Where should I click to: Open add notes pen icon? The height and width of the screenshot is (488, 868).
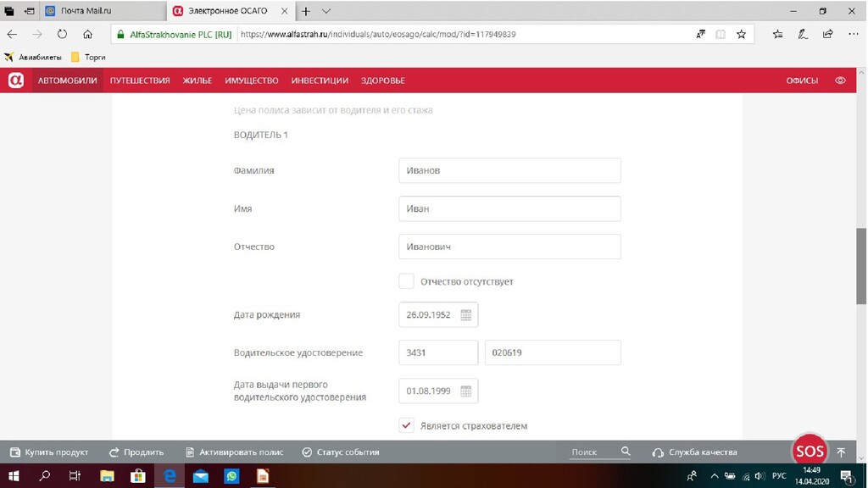pos(803,34)
